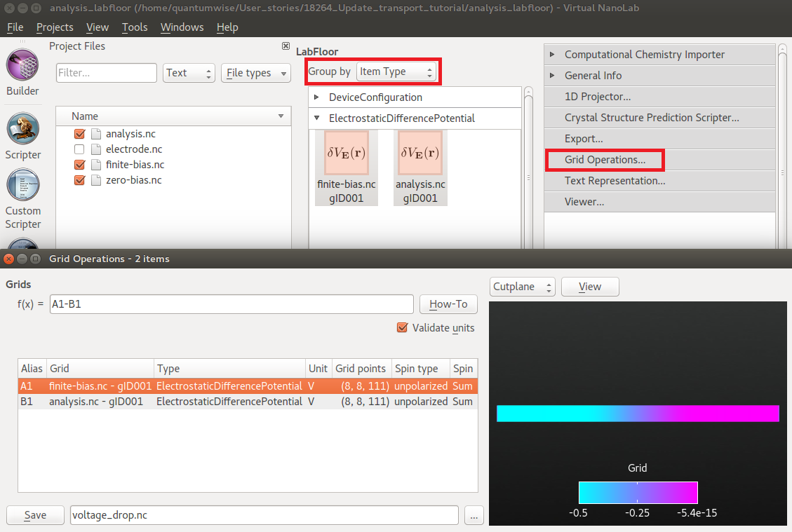Open the Tools menu

click(x=135, y=27)
